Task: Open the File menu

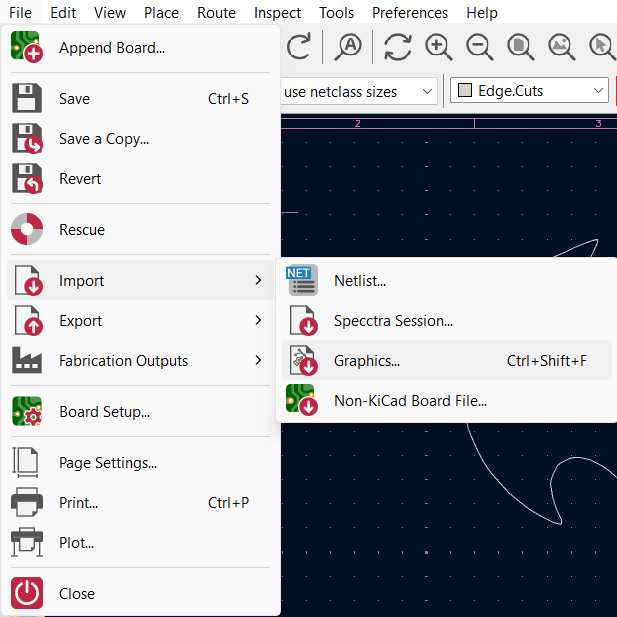Action: (x=20, y=13)
